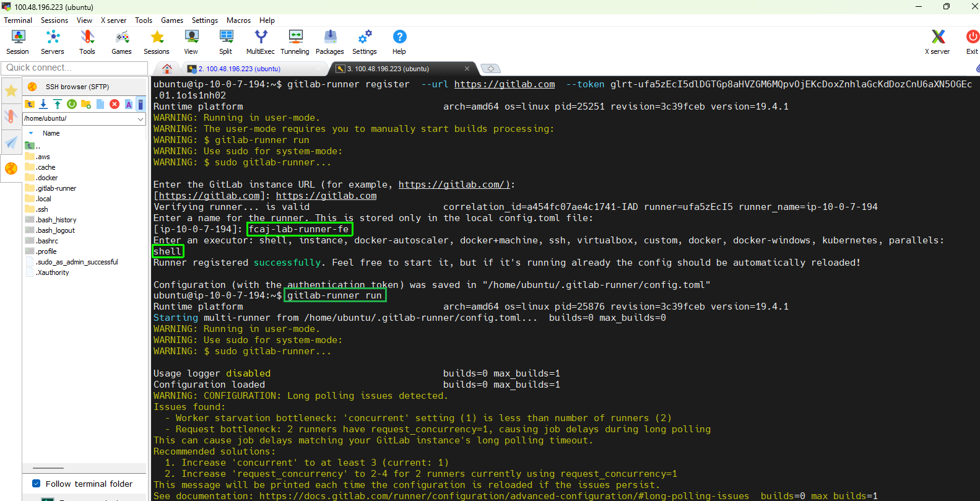Viewport: 980px width, 501px height.
Task: Open the Servers toolbar icon
Action: 53,42
